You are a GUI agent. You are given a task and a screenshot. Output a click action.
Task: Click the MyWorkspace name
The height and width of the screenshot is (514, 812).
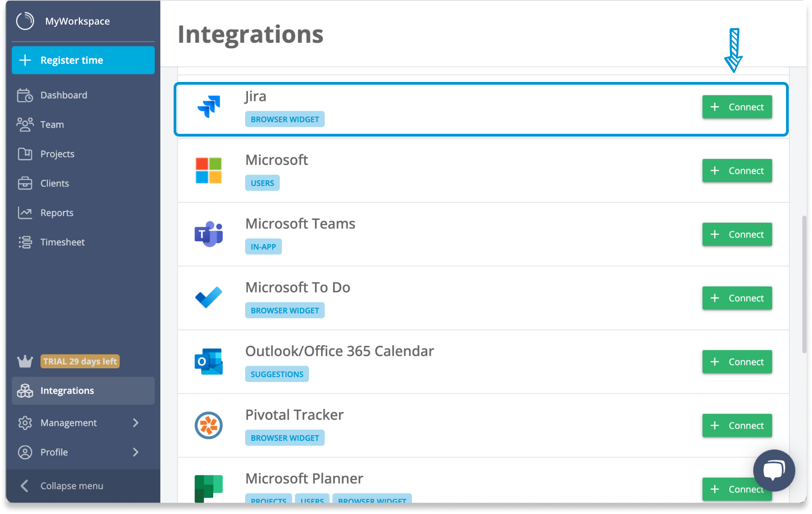tap(77, 21)
